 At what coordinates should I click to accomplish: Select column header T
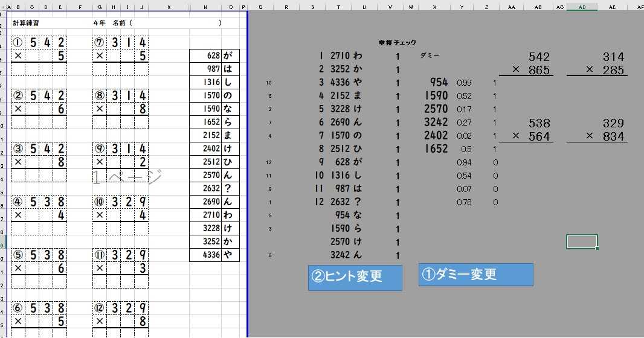[x=338, y=7]
